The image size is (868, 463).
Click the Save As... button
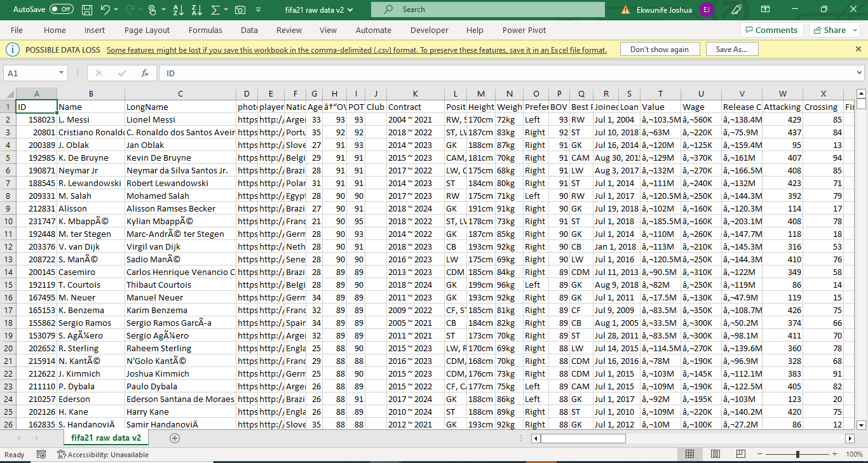(x=731, y=50)
